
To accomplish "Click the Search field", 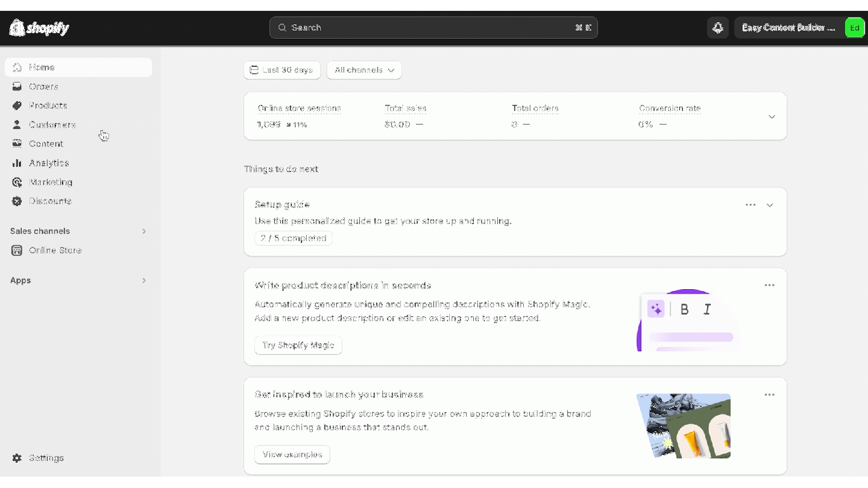I will point(433,27).
